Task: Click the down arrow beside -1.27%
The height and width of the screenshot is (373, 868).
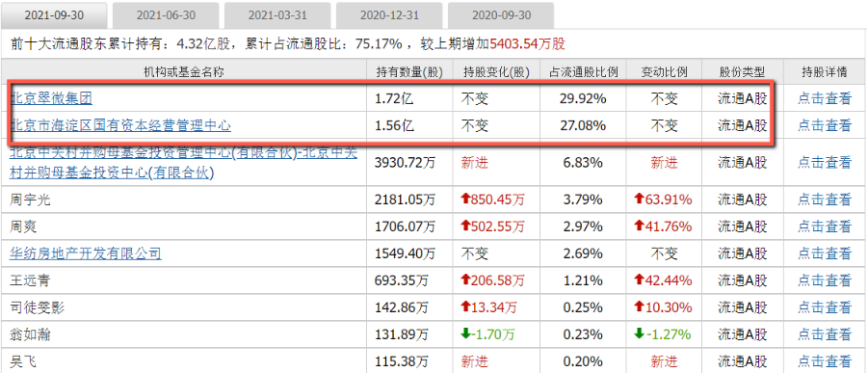Action: (x=639, y=334)
